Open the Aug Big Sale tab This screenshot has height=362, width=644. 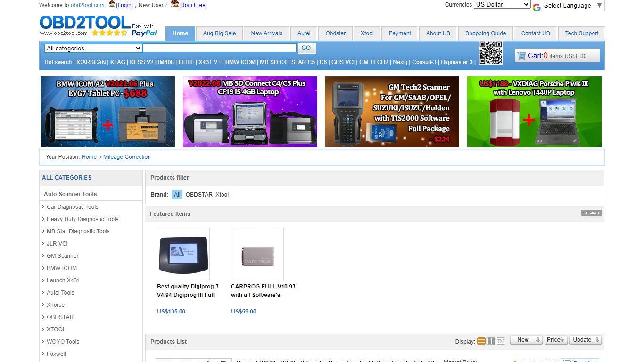219,33
